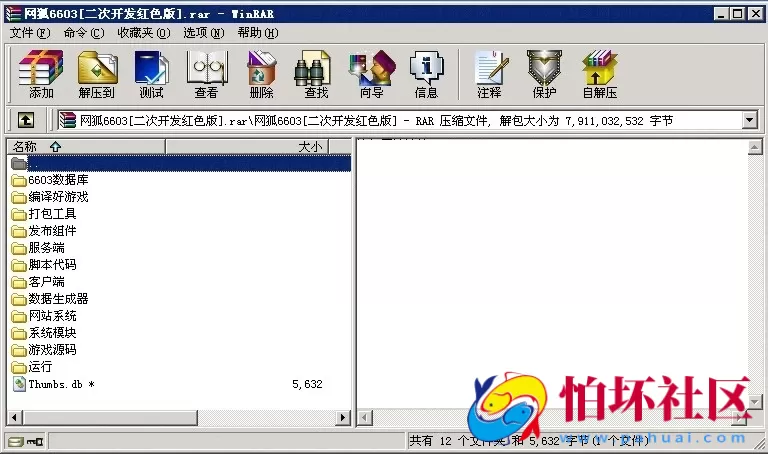Click the 注释 (Comment) toolbar icon
Screen dimensions: 768x454
pyautogui.click(x=489, y=73)
